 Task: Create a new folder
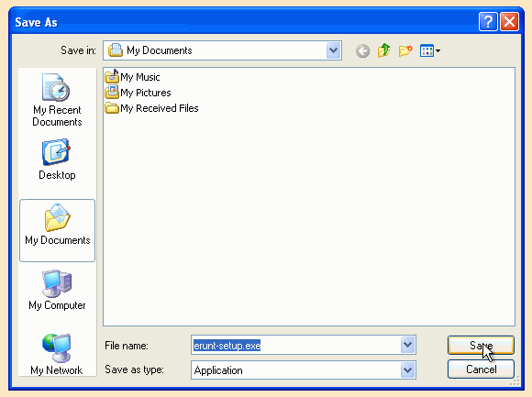405,50
